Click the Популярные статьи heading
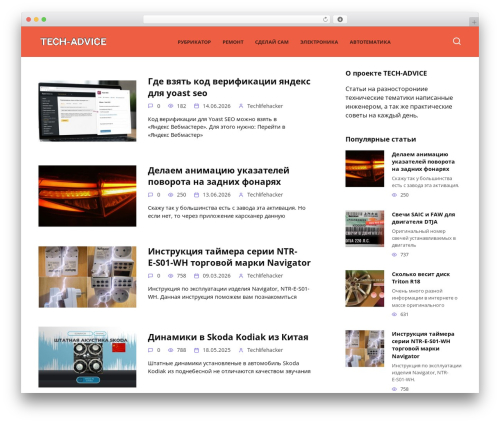This screenshot has height=423, width=500. 381,139
